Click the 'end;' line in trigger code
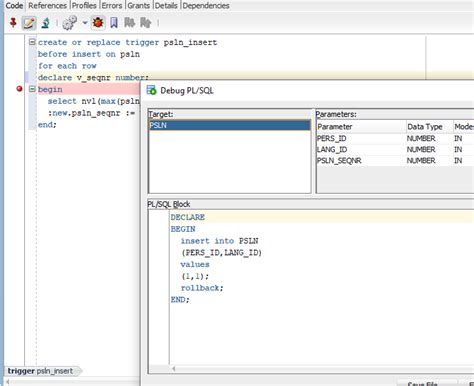 tap(47, 125)
